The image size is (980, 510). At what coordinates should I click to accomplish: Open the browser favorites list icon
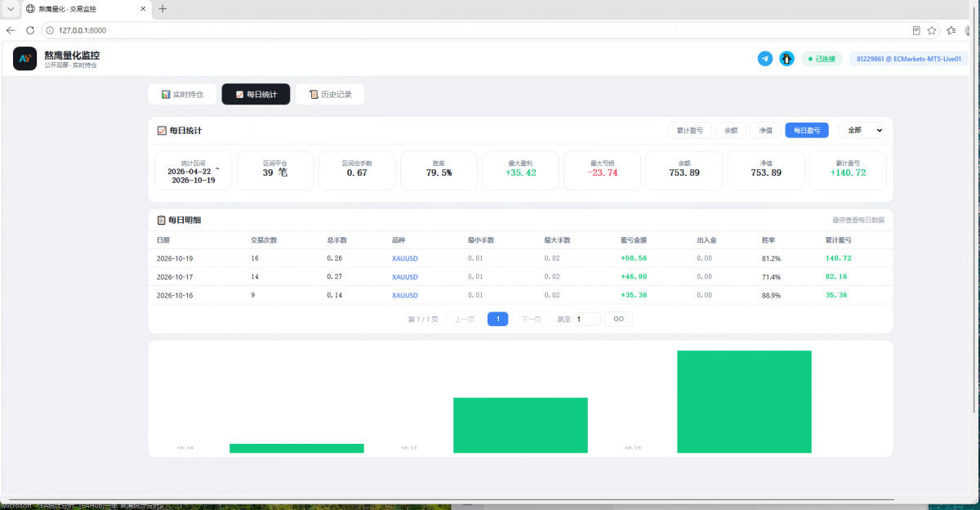coord(951,30)
